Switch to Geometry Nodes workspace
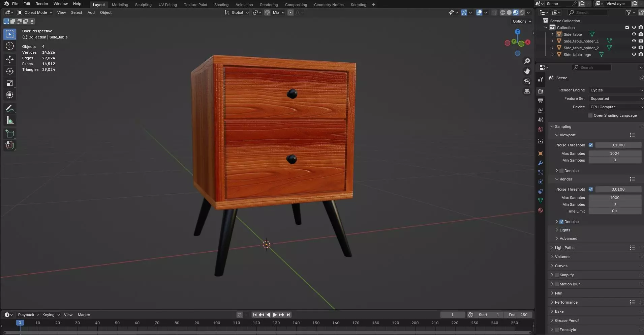 coord(329,5)
